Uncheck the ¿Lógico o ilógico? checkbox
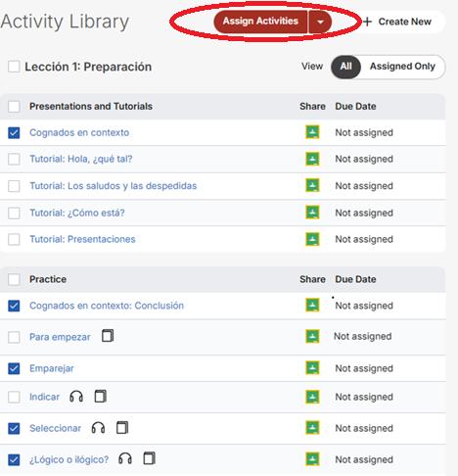Image resolution: width=458 pixels, height=476 pixels. [14, 459]
